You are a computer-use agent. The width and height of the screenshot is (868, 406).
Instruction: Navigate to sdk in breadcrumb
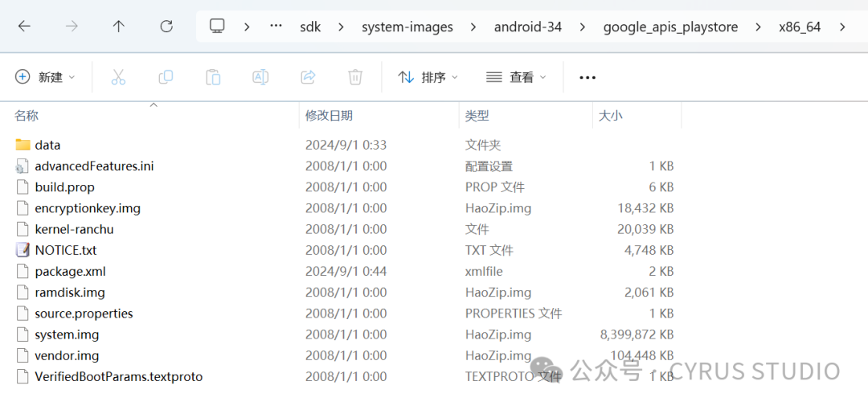point(311,27)
